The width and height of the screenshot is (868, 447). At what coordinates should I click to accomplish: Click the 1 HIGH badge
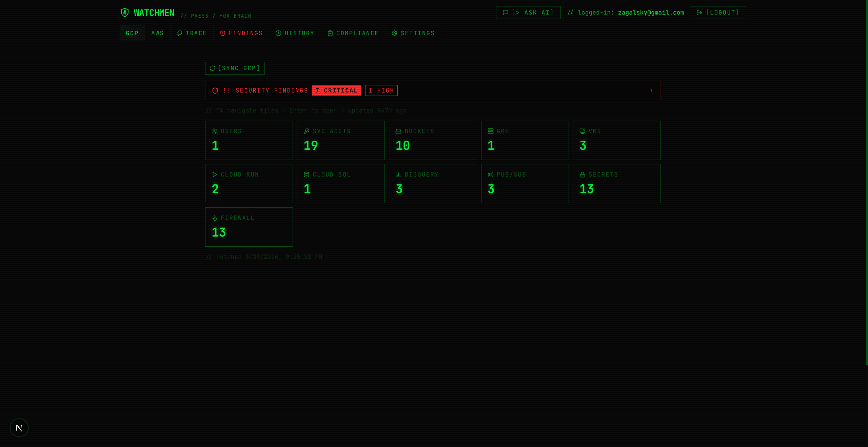pyautogui.click(x=381, y=90)
